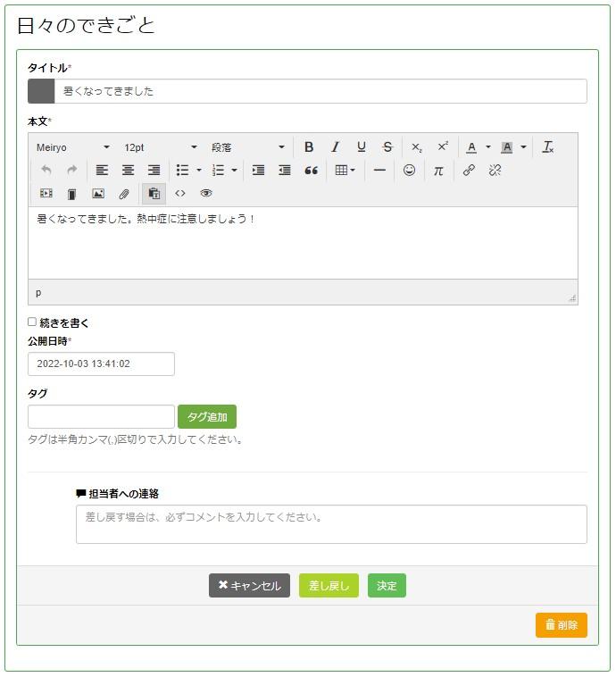Image resolution: width=616 pixels, height=677 pixels.
Task: Click the 決定 button
Action: coord(387,586)
